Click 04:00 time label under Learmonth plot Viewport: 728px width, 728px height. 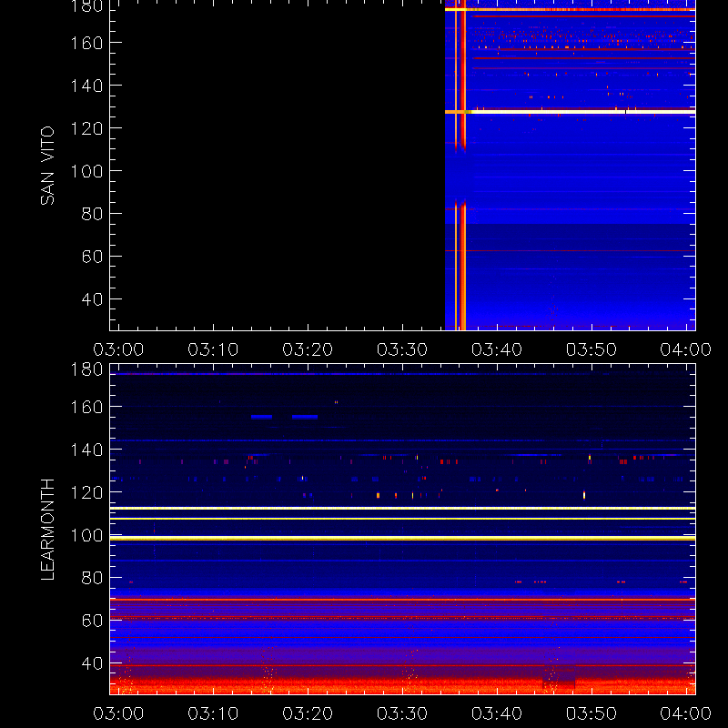pos(686,713)
